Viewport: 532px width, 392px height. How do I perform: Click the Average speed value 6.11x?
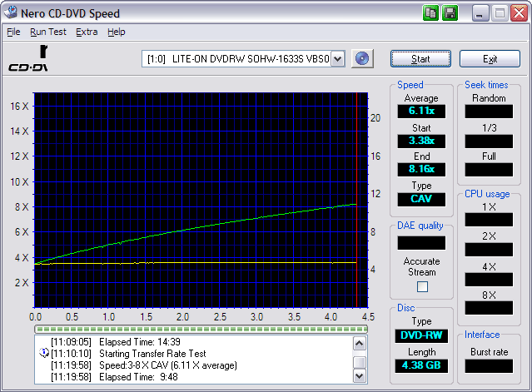point(421,111)
